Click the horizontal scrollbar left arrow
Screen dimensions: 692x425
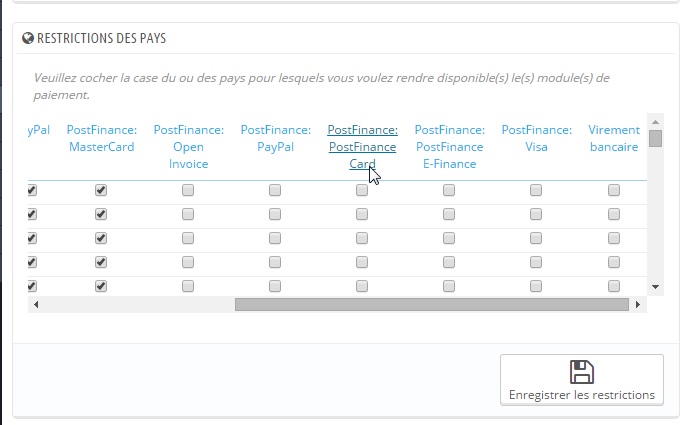click(x=35, y=304)
